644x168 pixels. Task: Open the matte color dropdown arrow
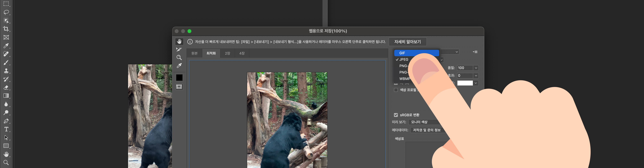pos(476,83)
